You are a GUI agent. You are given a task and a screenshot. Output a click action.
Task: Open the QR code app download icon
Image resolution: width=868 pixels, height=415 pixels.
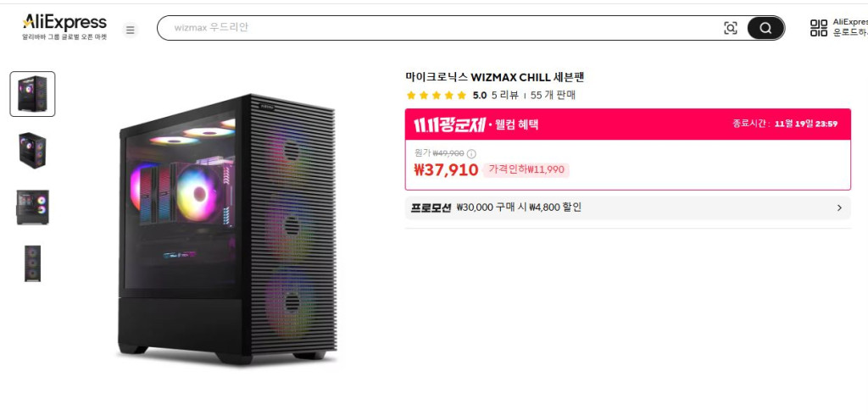click(819, 28)
